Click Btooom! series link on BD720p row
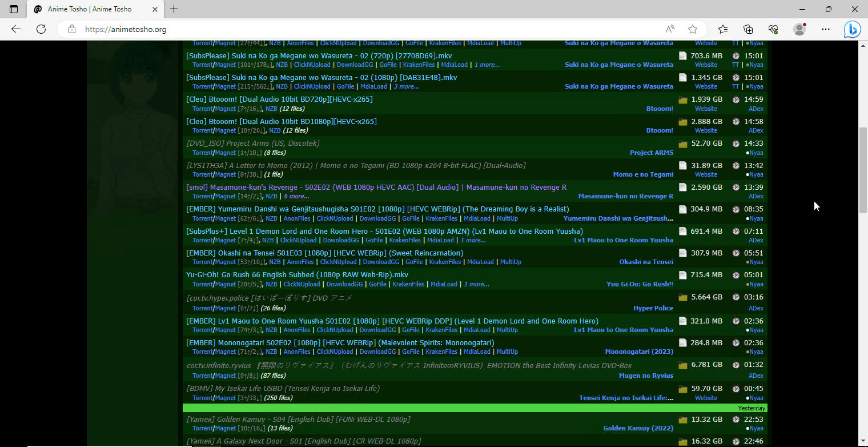The height and width of the screenshot is (447, 868). pyautogui.click(x=660, y=109)
